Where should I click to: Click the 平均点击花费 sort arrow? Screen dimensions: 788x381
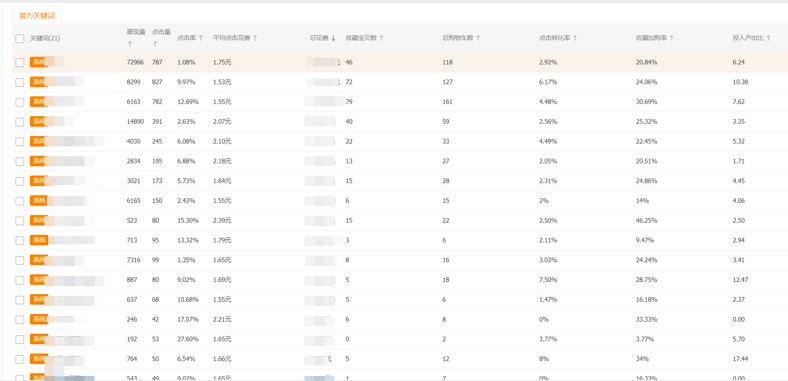tap(255, 38)
